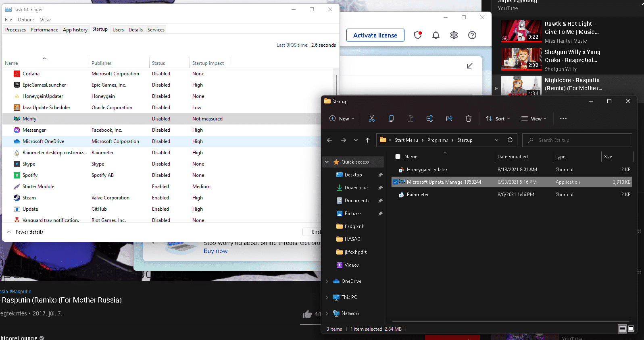644x340 pixels.
Task: Uncheck Microsoft Update Manager1958244 file checkbox
Action: [x=395, y=182]
